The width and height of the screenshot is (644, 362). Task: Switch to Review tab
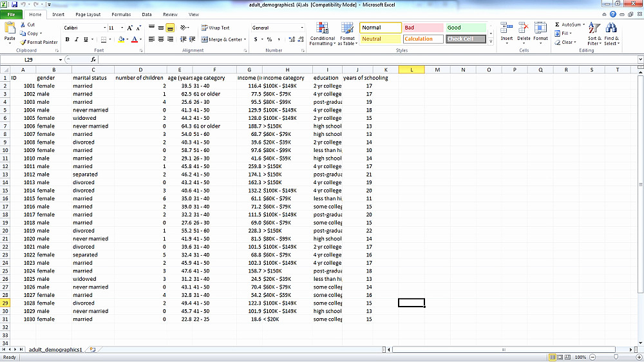170,14
